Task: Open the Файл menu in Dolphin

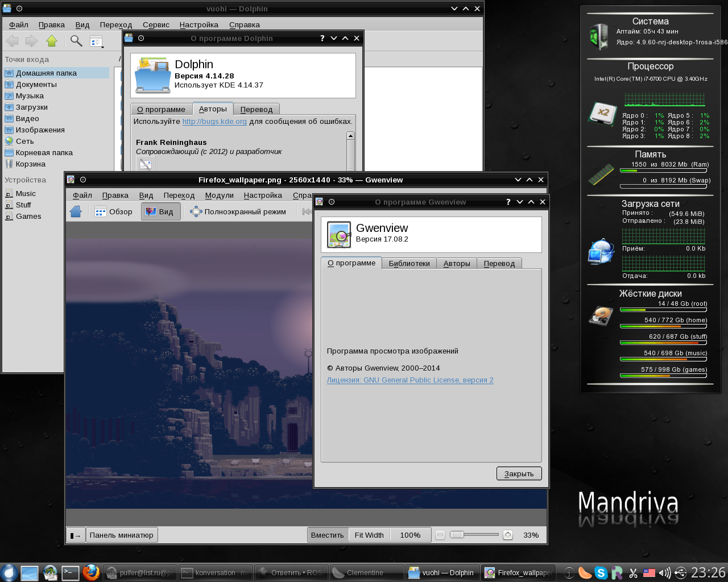Action: coord(19,24)
